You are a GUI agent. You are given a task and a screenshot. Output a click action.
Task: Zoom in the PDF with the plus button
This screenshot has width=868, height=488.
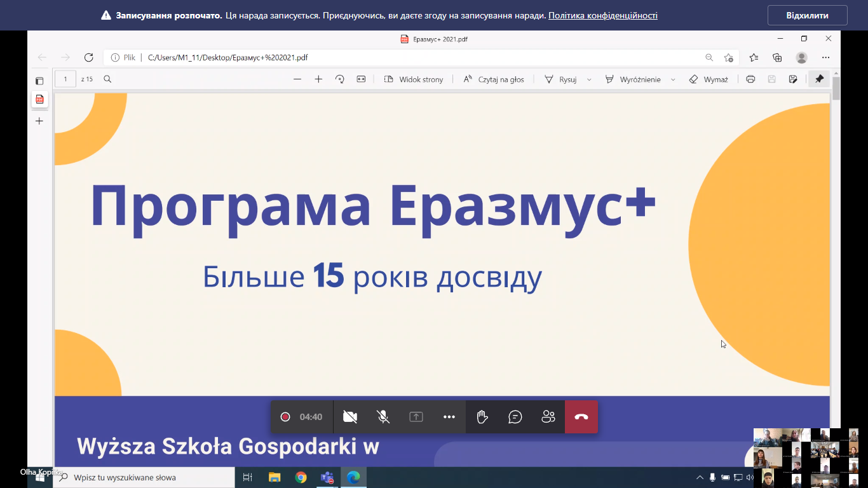(318, 79)
